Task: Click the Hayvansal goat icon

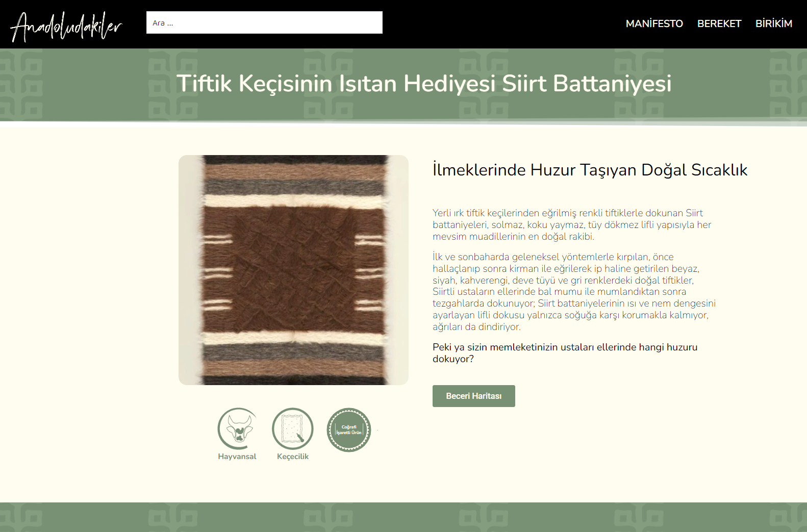Action: coord(237,428)
